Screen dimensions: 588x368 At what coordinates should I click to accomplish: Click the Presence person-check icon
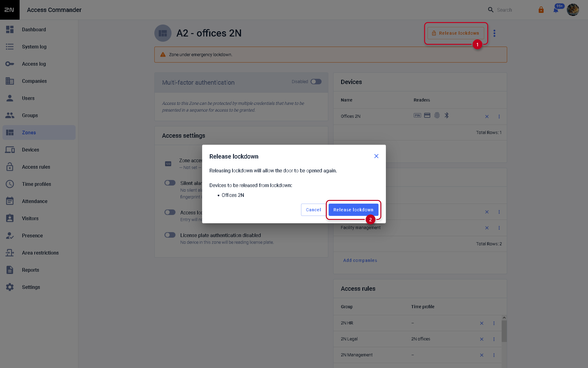(x=10, y=236)
